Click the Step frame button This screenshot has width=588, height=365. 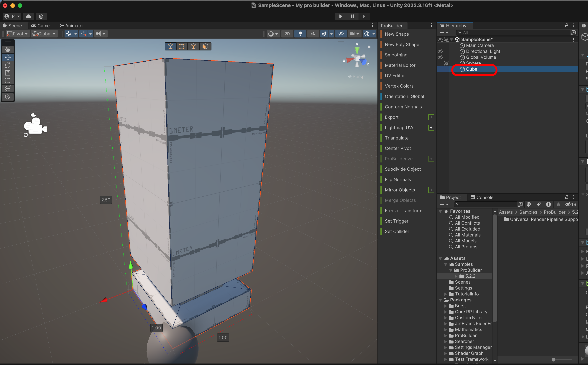[364, 16]
